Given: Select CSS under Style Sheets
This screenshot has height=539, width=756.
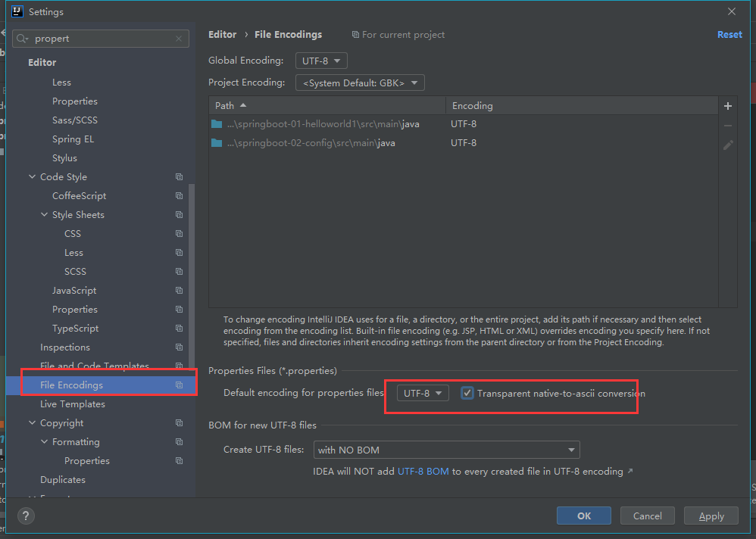Looking at the screenshot, I should tap(72, 234).
